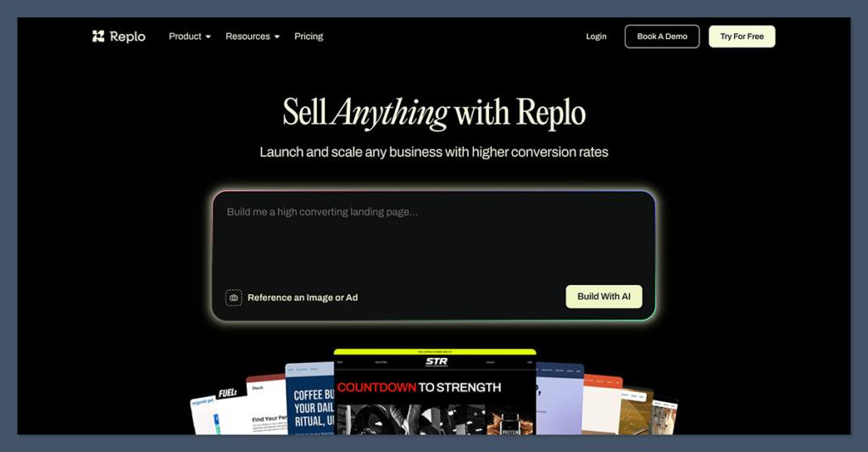Click the 'Launch and scale any business' subtitle
Viewport: 868px width, 452px height.
434,152
